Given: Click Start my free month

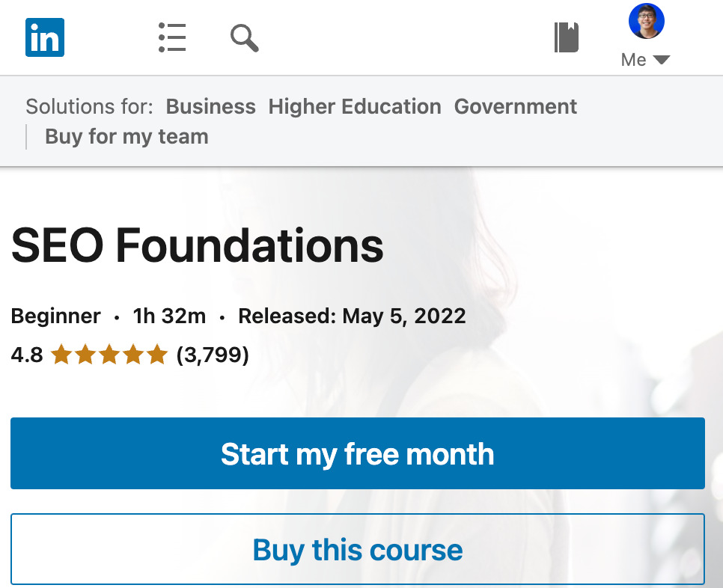Looking at the screenshot, I should coord(357,453).
